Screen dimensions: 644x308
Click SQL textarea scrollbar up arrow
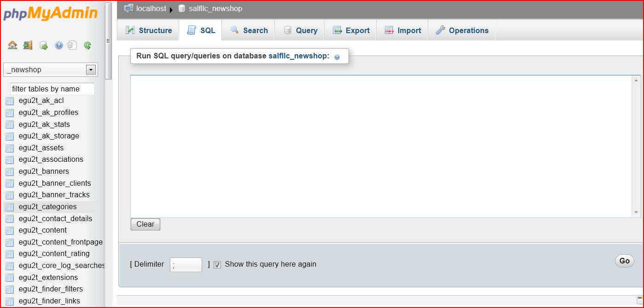pyautogui.click(x=637, y=80)
